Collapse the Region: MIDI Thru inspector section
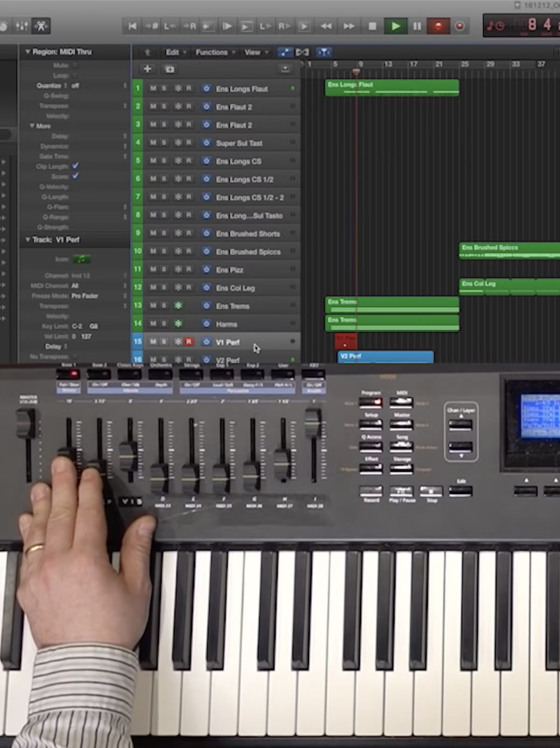 [27, 52]
